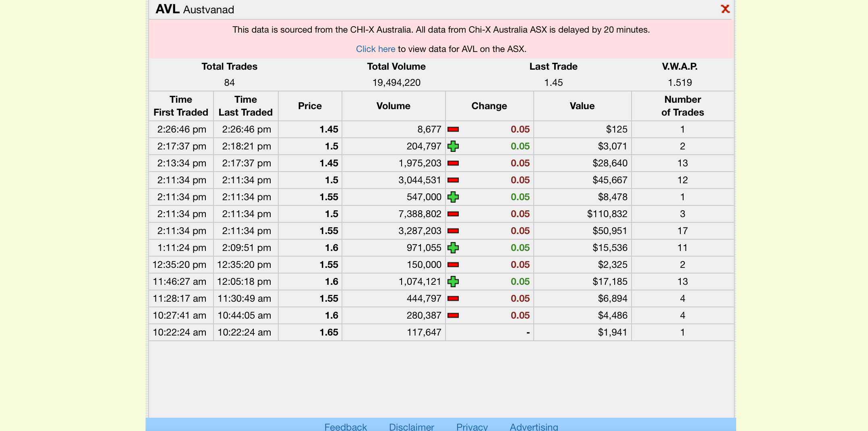Click the last traded time 10:44:05 am
Viewport: 868px width, 431px height.
pos(244,315)
